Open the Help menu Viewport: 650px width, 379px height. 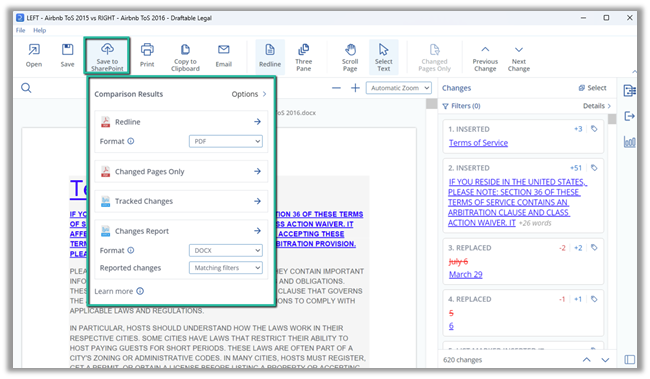[x=40, y=30]
